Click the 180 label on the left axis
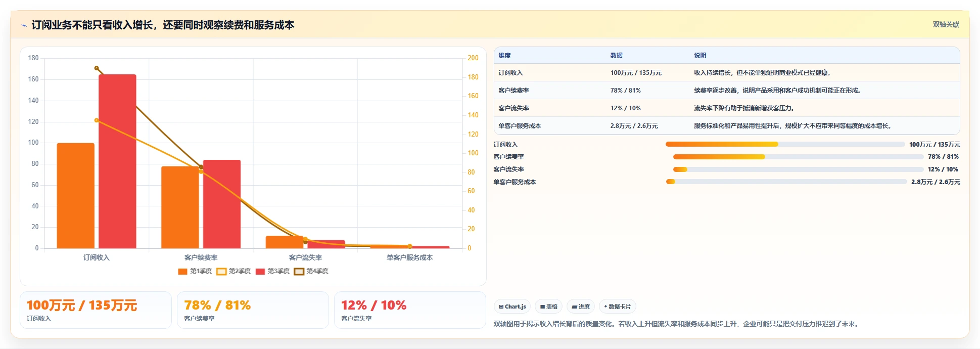The width and height of the screenshot is (980, 349). [x=33, y=58]
